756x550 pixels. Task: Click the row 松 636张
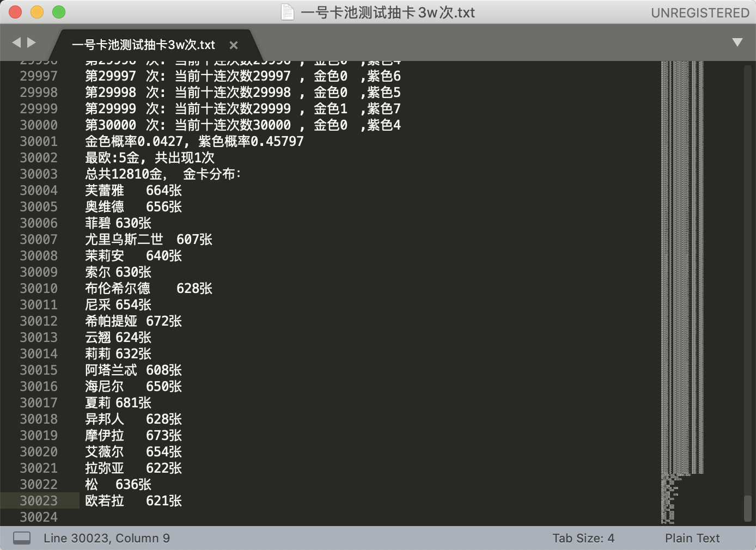[118, 485]
